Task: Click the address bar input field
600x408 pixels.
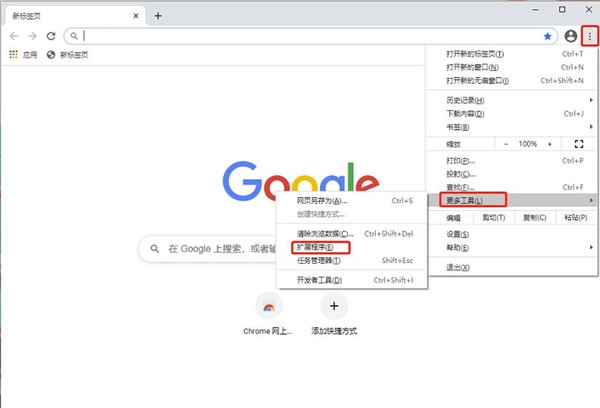Action: click(311, 36)
